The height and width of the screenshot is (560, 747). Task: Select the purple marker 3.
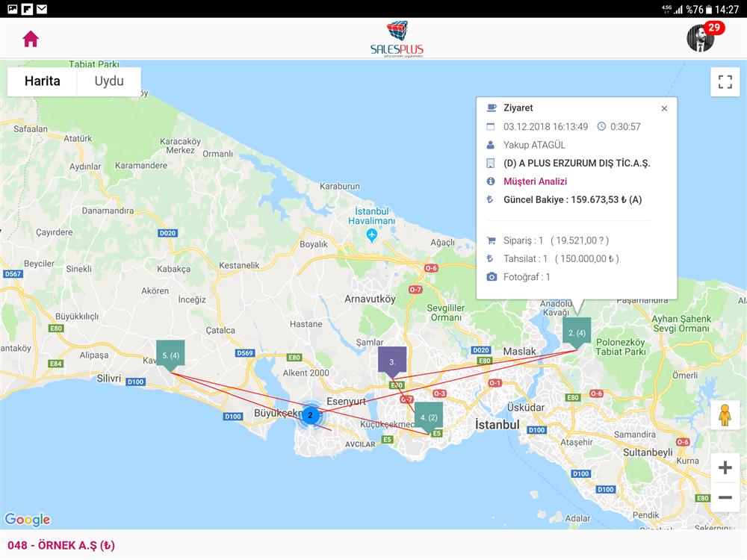[392, 362]
